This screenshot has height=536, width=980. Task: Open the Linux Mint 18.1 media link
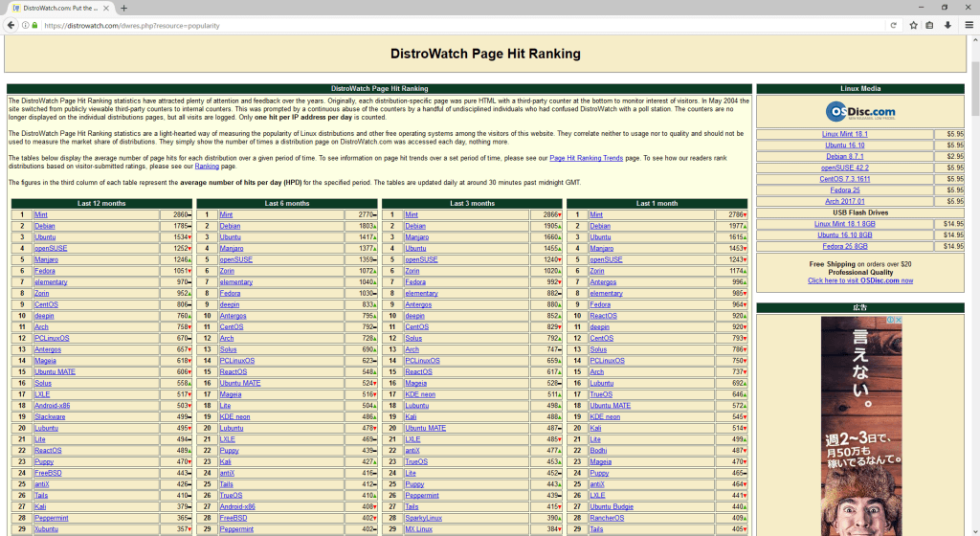[844, 134]
